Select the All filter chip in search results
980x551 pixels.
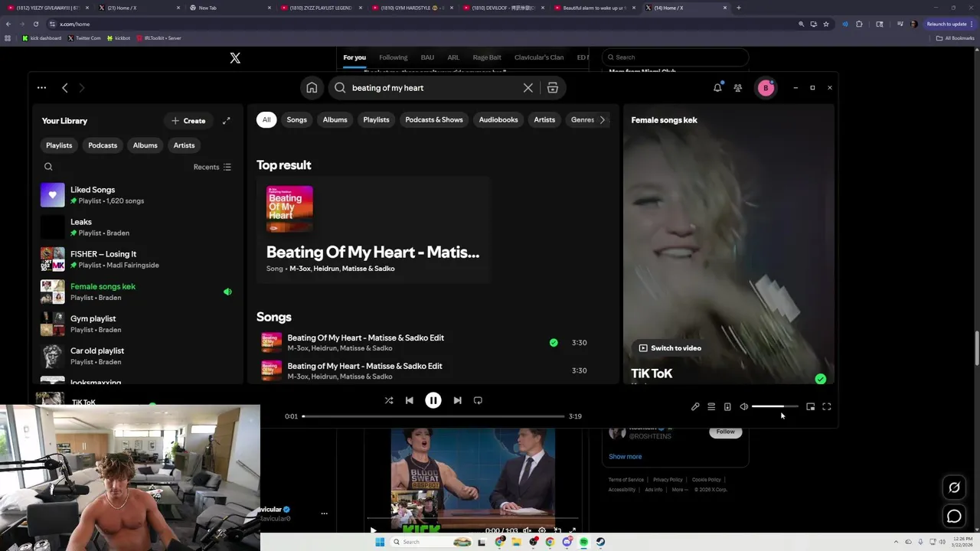tap(266, 120)
